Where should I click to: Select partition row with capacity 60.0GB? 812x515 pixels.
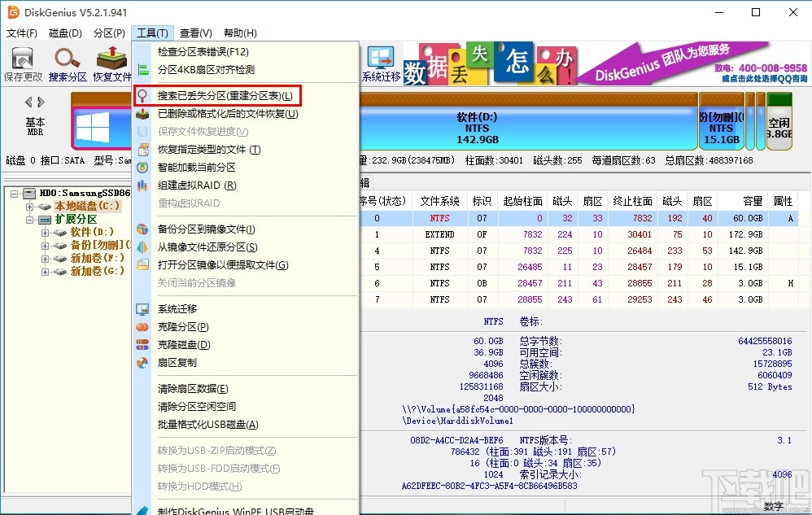(579, 218)
